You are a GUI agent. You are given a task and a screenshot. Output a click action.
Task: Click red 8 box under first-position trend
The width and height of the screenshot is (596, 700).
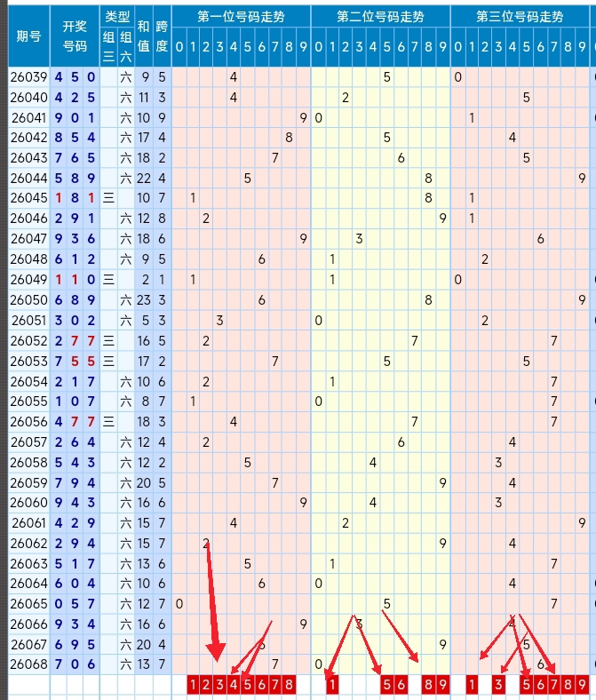290,684
